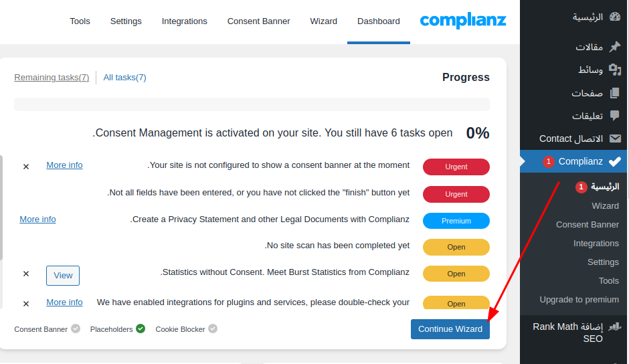The width and height of the screenshot is (629, 364).
Task: Click the envelope icon for Contact
Action: [x=615, y=139]
